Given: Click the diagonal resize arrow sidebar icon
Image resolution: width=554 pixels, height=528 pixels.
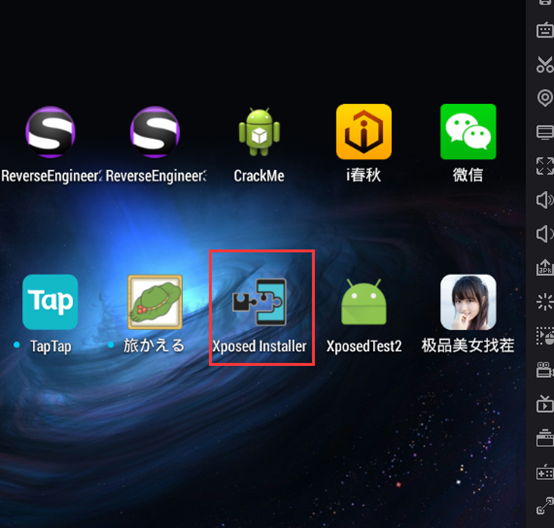Looking at the screenshot, I should (545, 506).
